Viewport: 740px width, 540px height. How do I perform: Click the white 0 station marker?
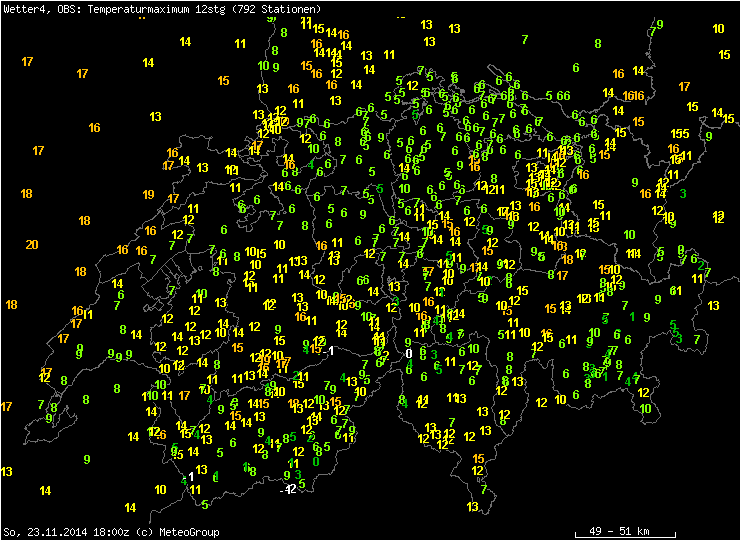(409, 353)
